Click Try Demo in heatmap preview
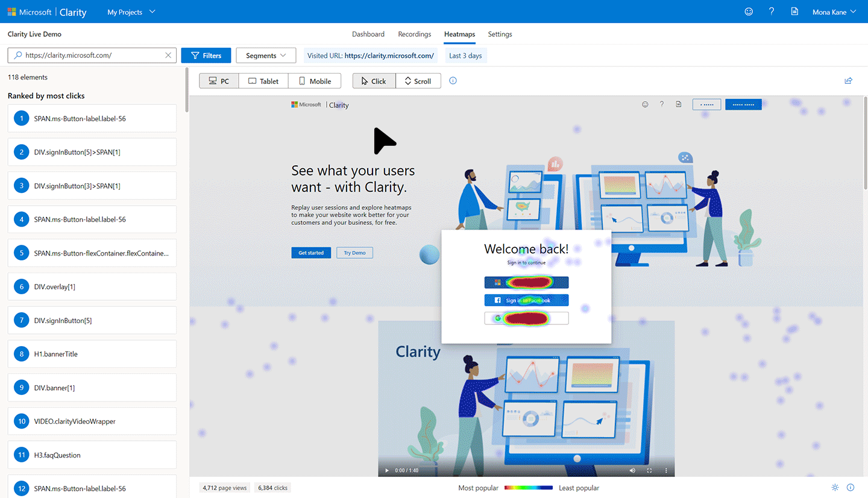 point(354,253)
